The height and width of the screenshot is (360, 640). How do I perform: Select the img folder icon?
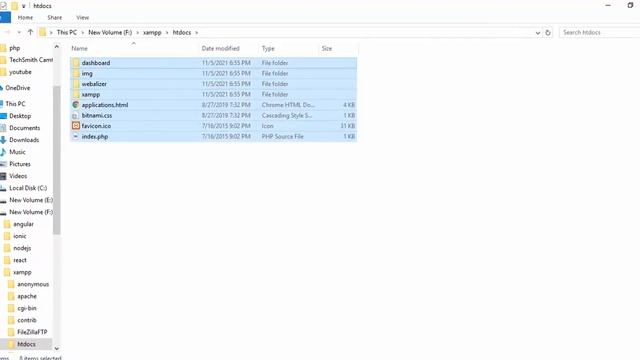76,73
